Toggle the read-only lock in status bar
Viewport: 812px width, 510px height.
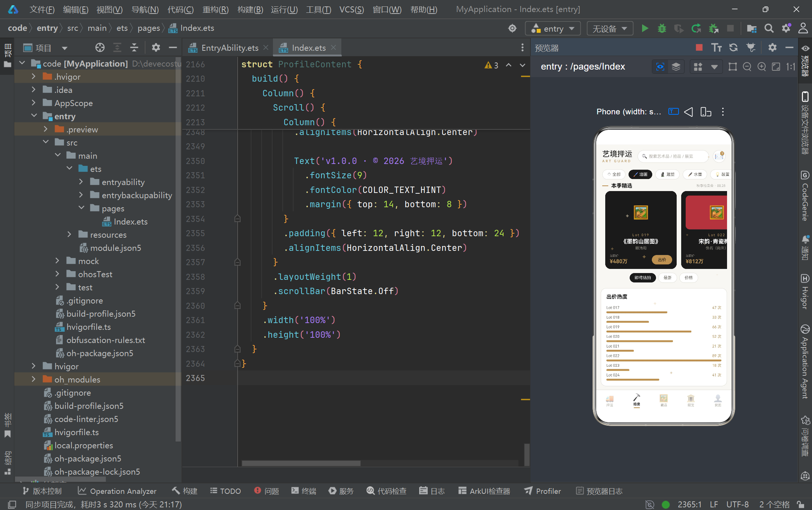(x=801, y=504)
